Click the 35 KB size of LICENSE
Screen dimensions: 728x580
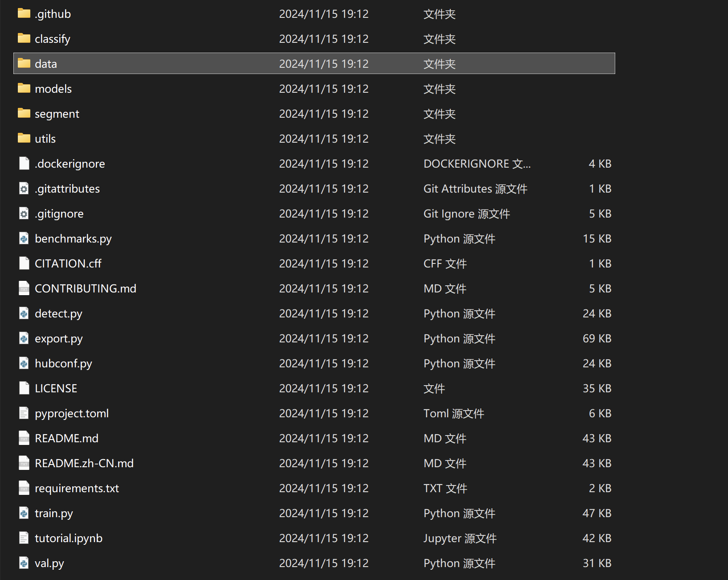(x=597, y=388)
